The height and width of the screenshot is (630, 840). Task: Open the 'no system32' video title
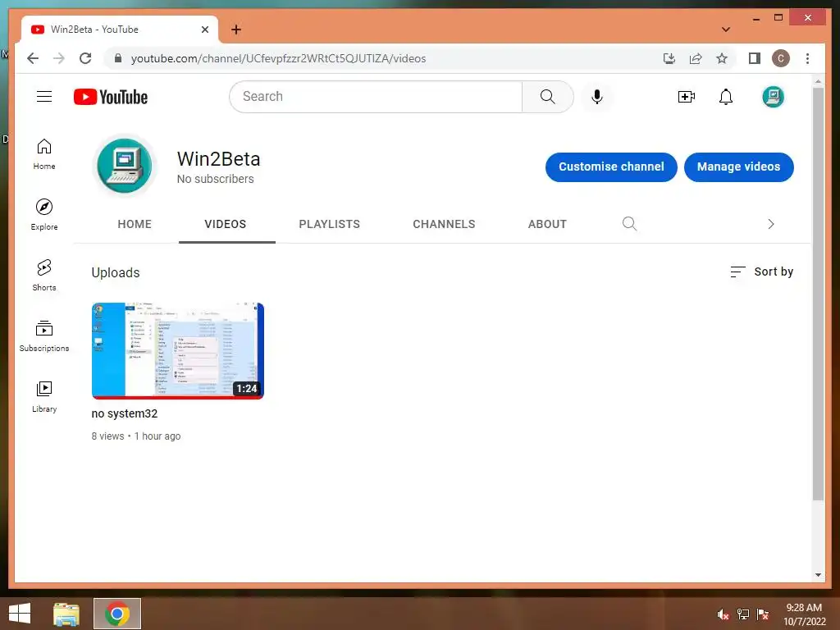tap(125, 413)
